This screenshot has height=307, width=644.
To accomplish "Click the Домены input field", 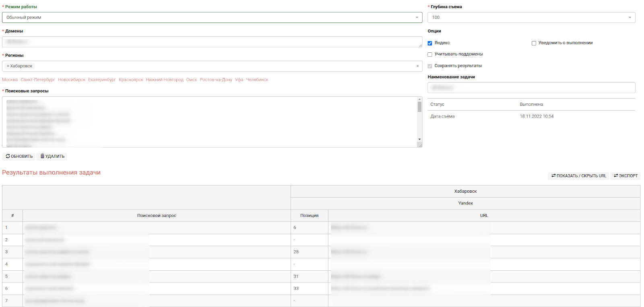I will click(212, 42).
